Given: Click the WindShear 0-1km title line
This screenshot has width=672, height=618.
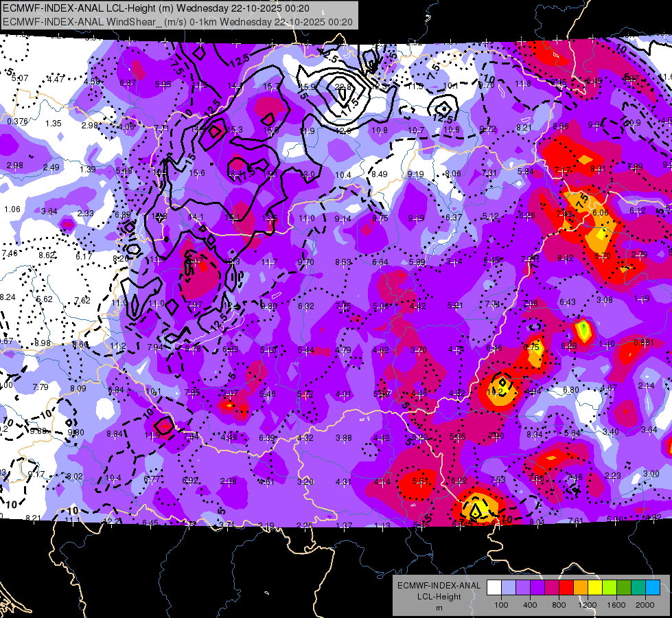Looking at the screenshot, I should pos(177,22).
